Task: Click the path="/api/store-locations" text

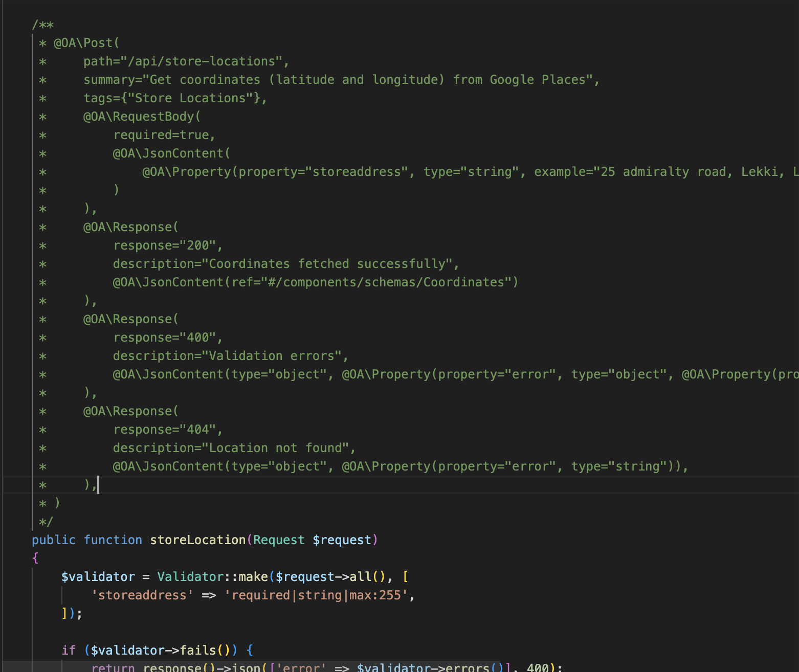Action: (186, 61)
